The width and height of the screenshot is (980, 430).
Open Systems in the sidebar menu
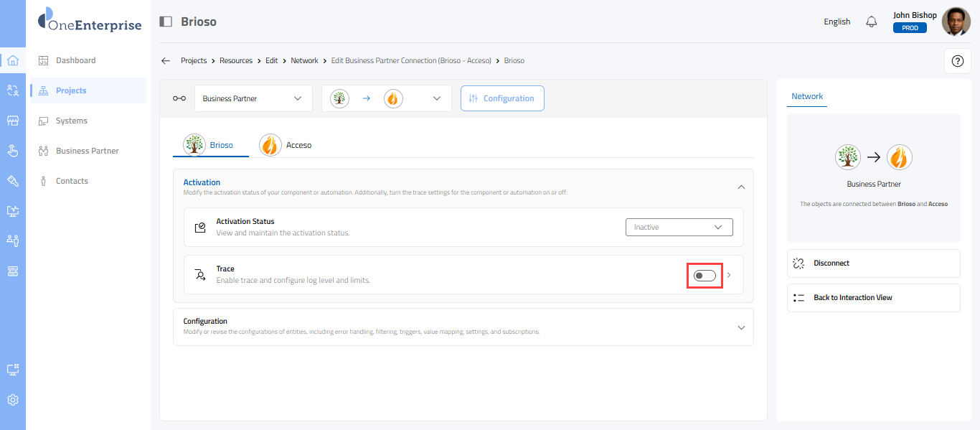(x=72, y=121)
